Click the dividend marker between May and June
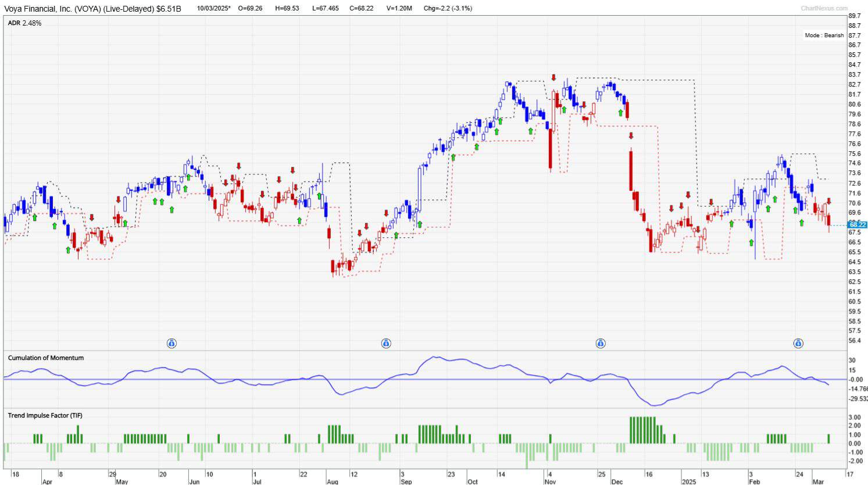The width and height of the screenshot is (868, 485). [x=172, y=344]
